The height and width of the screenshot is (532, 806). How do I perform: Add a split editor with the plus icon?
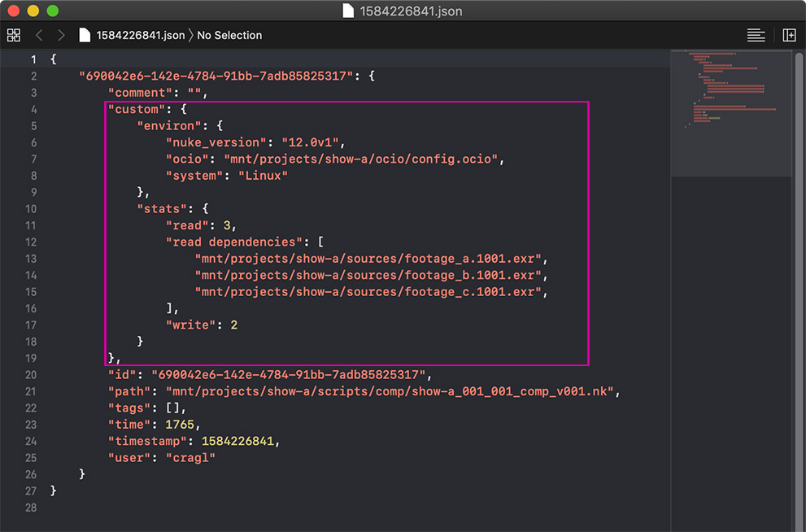click(787, 35)
